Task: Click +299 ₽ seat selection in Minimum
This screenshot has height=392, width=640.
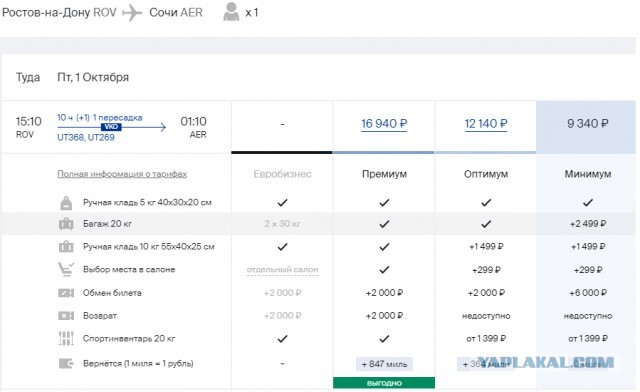Action: point(588,270)
